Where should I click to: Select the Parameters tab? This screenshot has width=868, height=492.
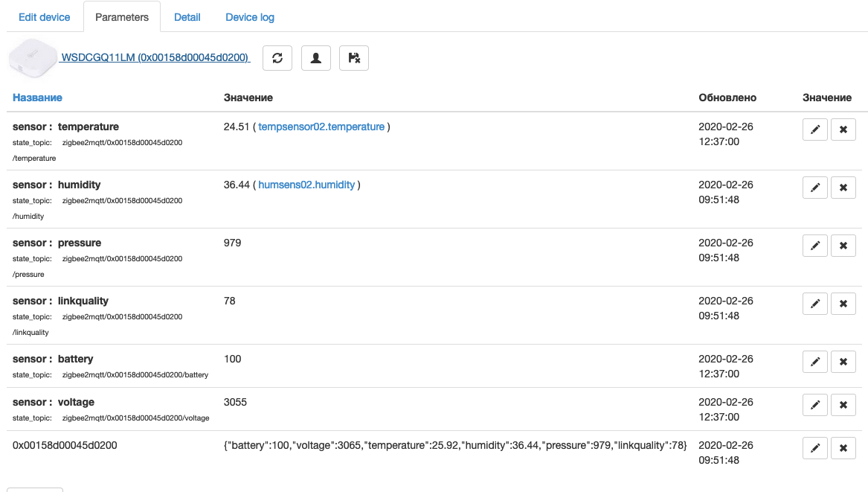pos(122,17)
